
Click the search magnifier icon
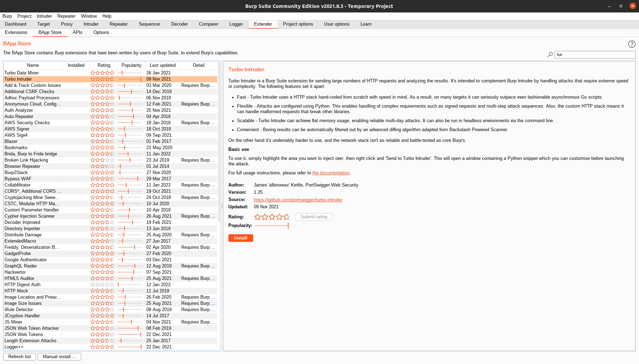[x=550, y=55]
